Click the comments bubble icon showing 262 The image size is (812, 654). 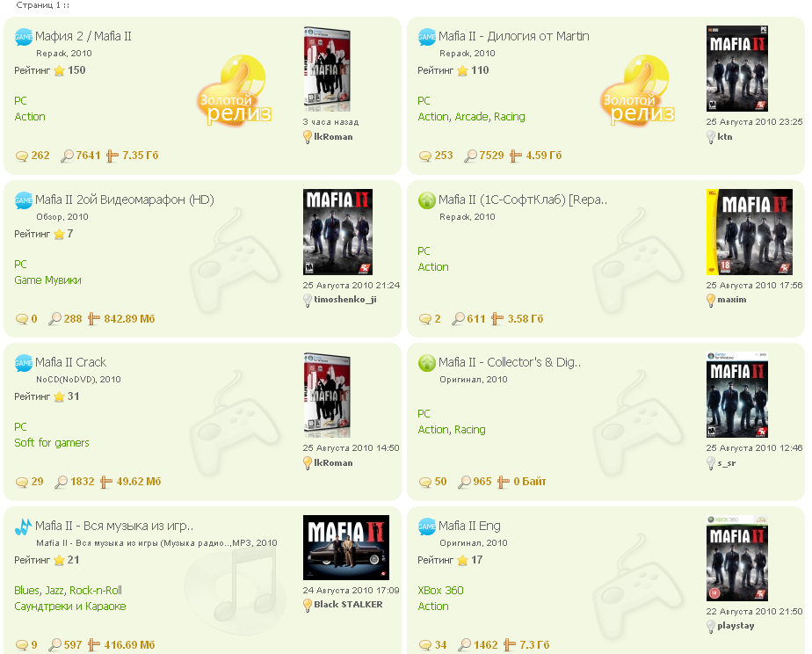[x=22, y=156]
